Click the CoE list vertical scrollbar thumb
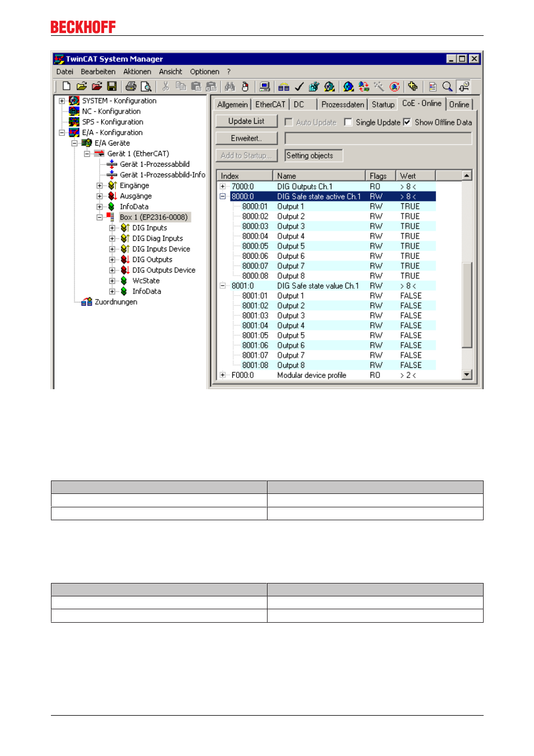Image resolution: width=534 pixels, height=756 pixels. click(x=467, y=305)
